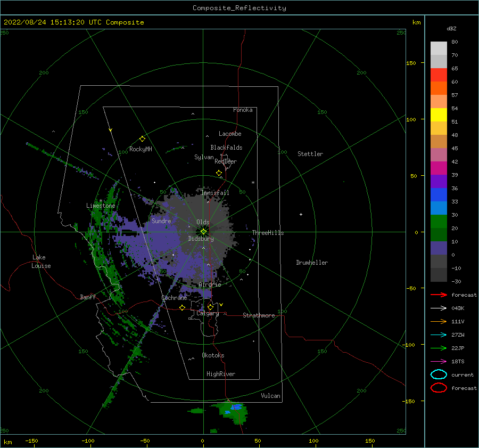Click the Cochrane town label
479x448 pixels.
tap(174, 298)
